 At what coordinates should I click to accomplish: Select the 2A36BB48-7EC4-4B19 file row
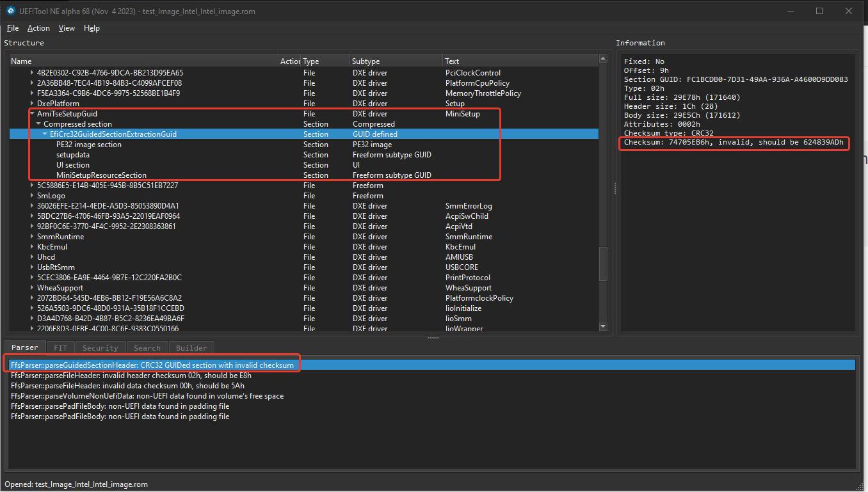[x=304, y=83]
